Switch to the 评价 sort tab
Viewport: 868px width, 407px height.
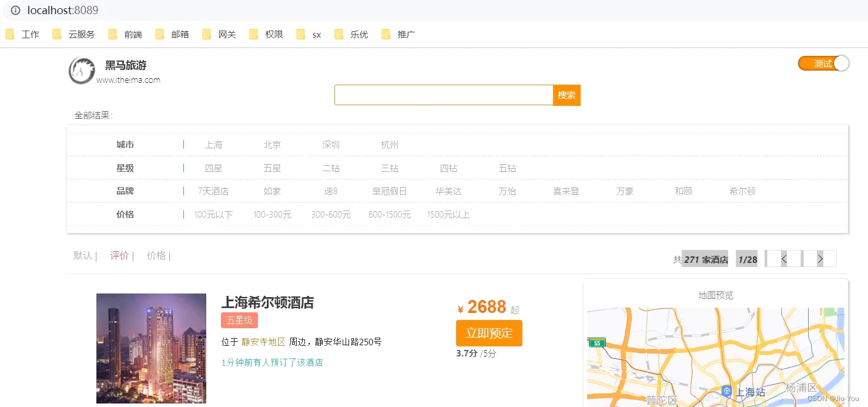tap(119, 256)
